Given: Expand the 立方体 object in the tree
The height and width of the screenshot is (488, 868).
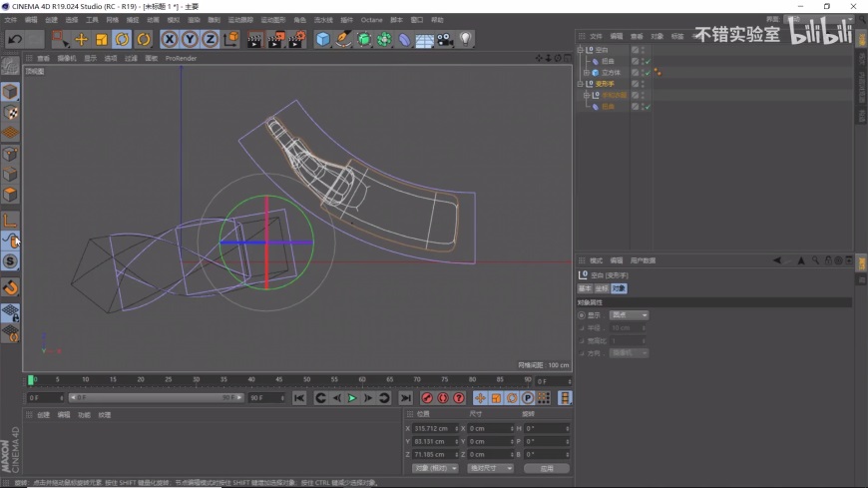Looking at the screenshot, I should 587,73.
